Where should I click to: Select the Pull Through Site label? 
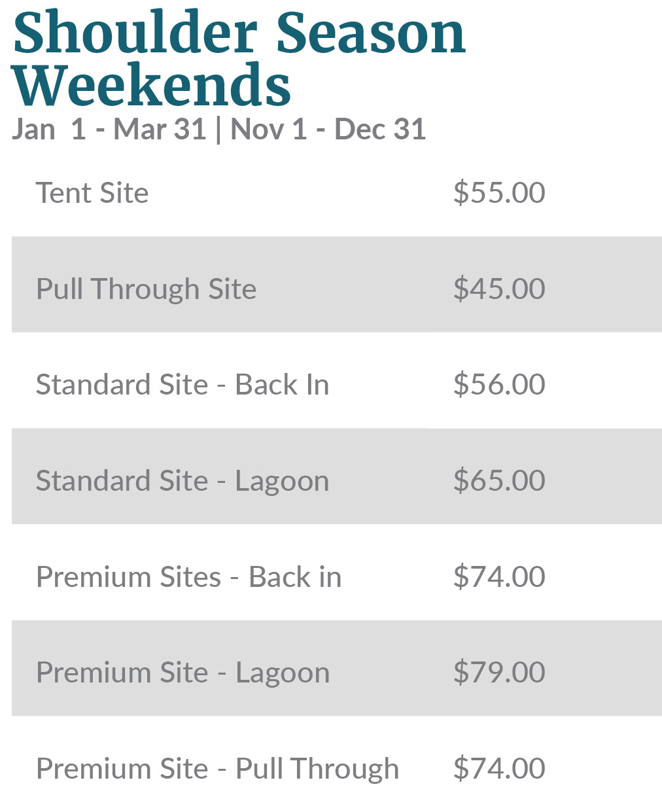146,289
